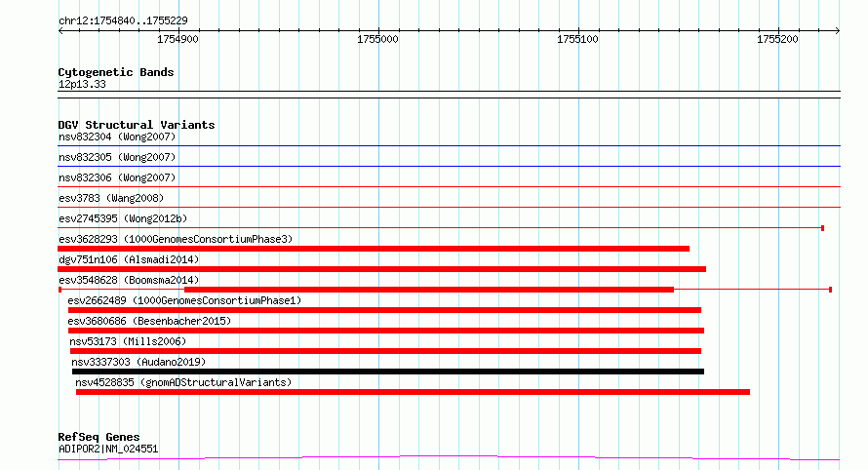
Task: Open variant esv3783 (Wang2008)
Action: (x=111, y=198)
